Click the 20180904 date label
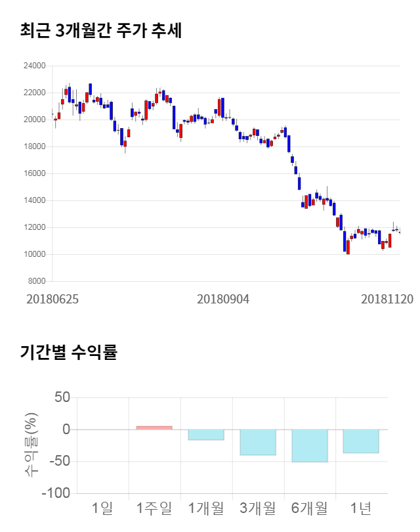The image size is (420, 532). pos(223,299)
